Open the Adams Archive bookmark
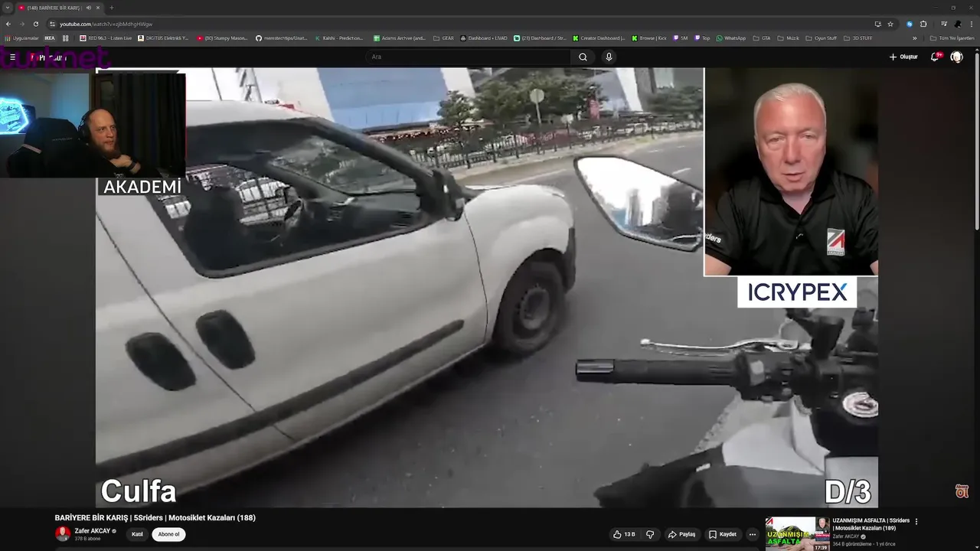This screenshot has height=551, width=980. [x=400, y=37]
